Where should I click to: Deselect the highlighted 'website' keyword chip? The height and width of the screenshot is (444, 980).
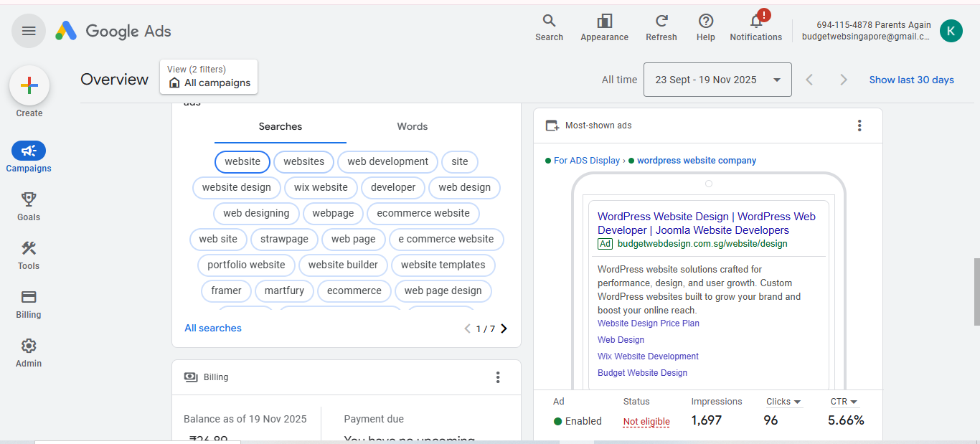click(242, 161)
